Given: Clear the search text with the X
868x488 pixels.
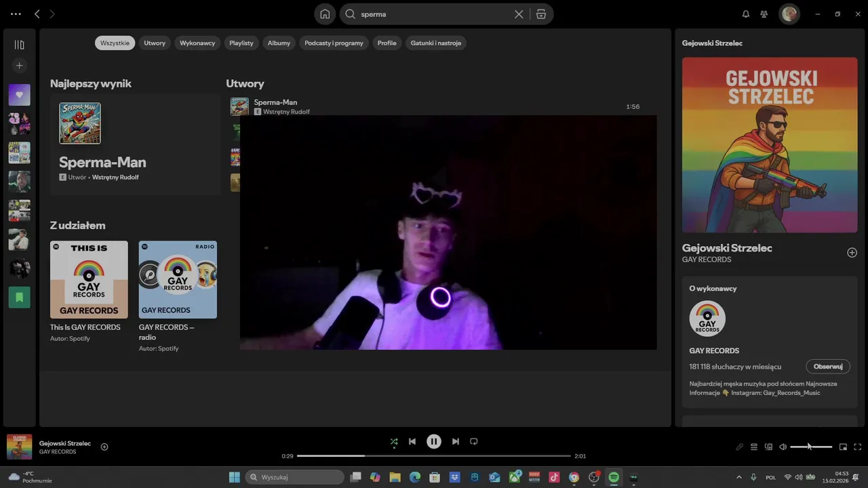Looking at the screenshot, I should (519, 14).
